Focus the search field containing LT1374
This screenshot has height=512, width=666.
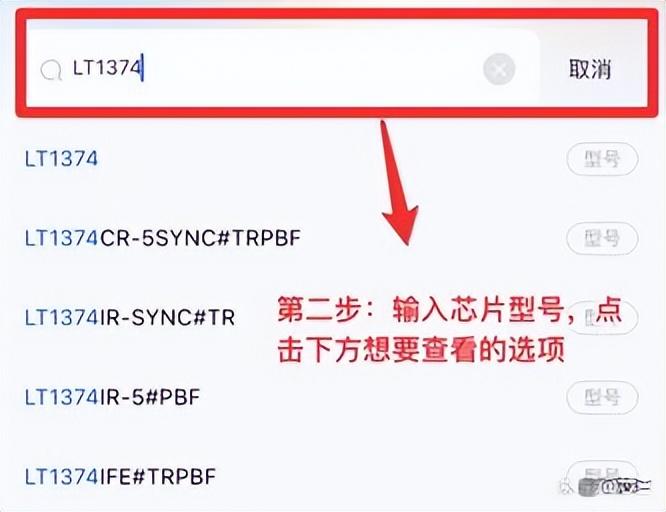click(x=282, y=68)
